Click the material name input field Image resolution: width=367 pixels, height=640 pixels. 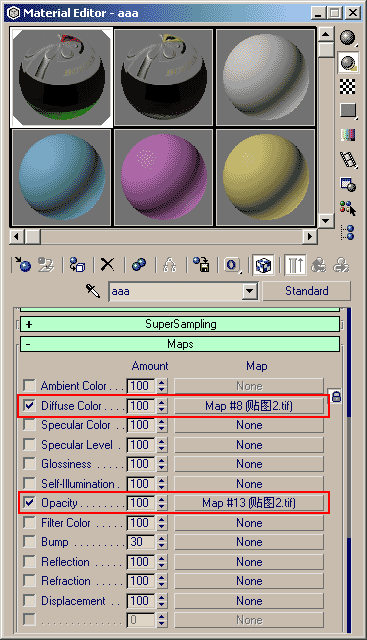pos(176,291)
